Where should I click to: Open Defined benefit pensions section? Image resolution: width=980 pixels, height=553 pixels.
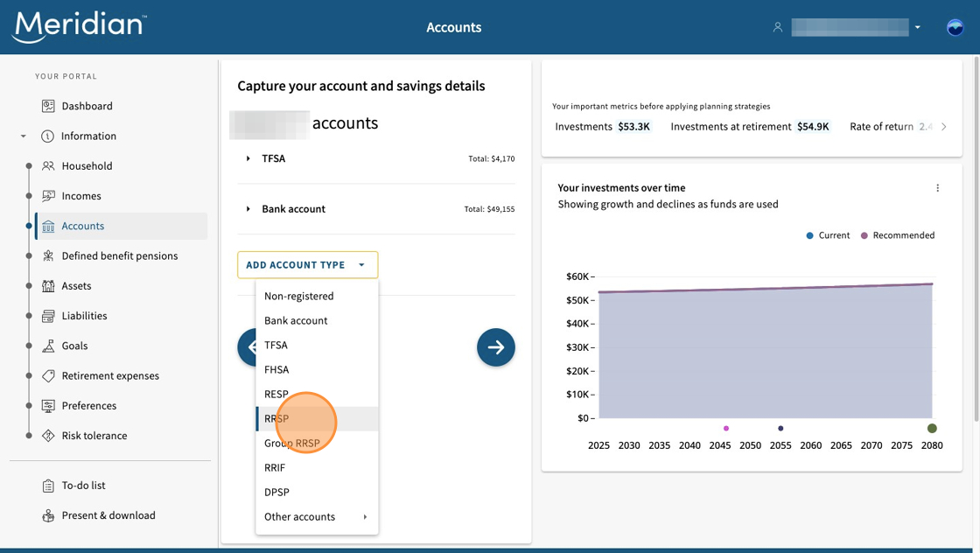(x=119, y=256)
